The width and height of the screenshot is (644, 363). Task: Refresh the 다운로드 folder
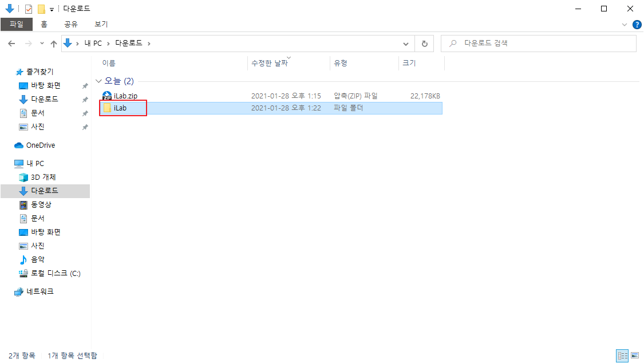click(x=425, y=44)
